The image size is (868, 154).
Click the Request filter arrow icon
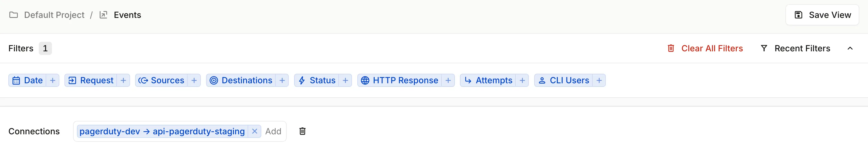pyautogui.click(x=72, y=81)
